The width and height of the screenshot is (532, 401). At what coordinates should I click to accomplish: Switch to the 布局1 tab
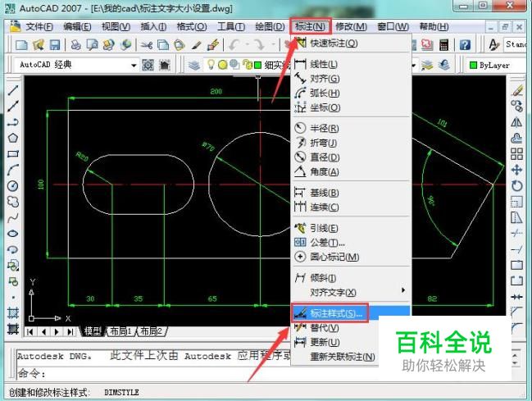(x=120, y=331)
